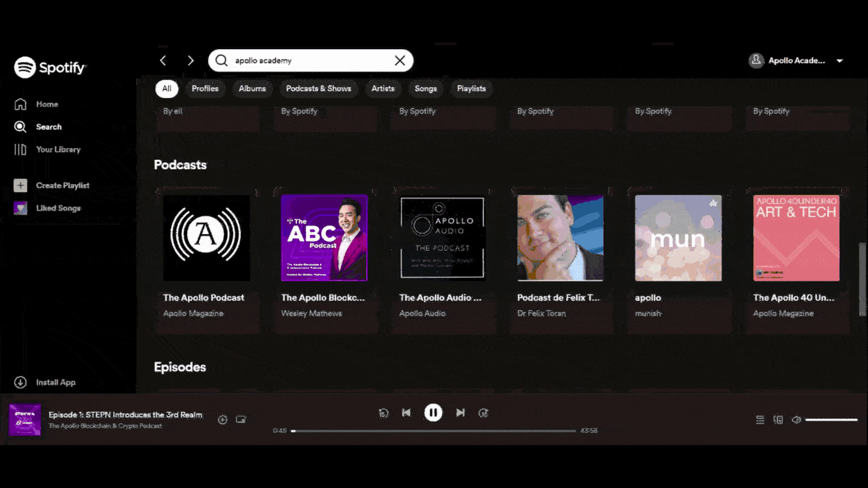The image size is (868, 488).
Task: Open 'The Apollo Blockchain & Crypto Podcast' link
Action: point(105,426)
